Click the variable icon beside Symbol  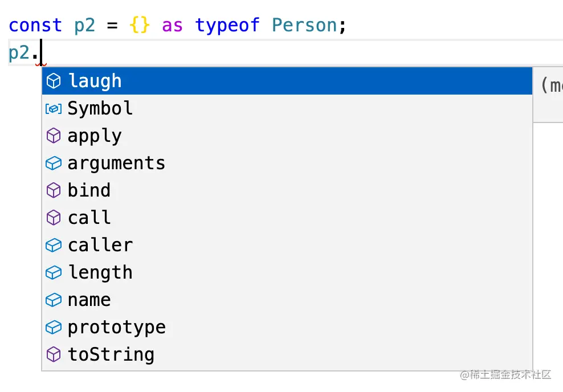coord(54,109)
